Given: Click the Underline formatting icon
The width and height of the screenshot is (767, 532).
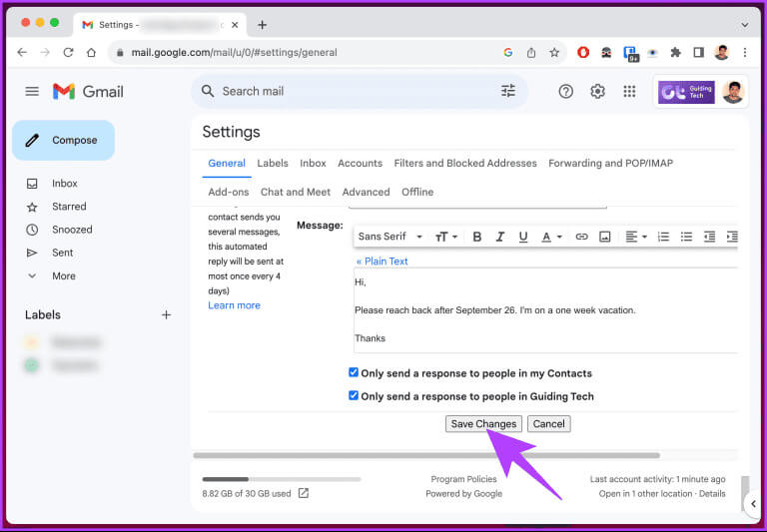Looking at the screenshot, I should pos(523,237).
